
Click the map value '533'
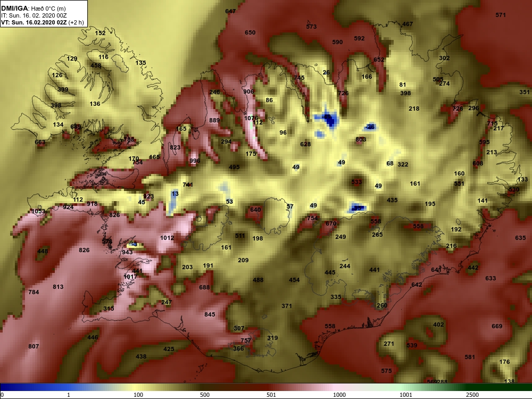(x=356, y=182)
